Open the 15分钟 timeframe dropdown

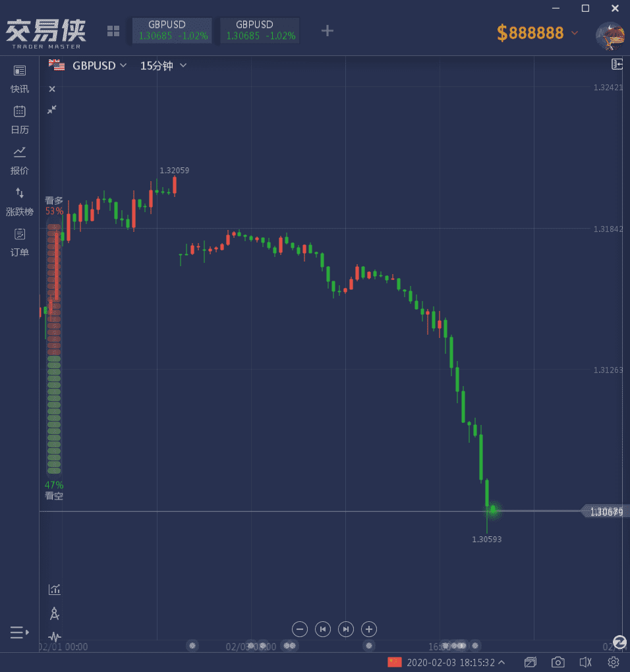(163, 66)
